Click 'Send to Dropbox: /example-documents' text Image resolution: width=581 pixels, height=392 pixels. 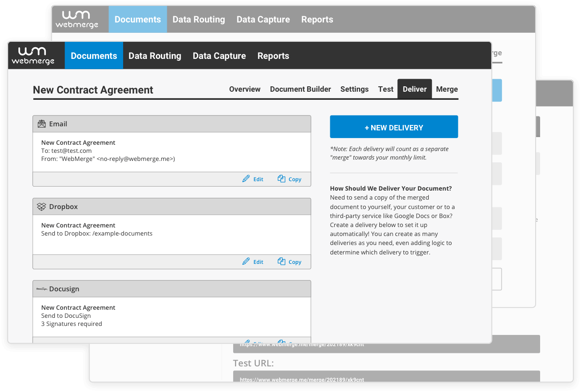(97, 233)
